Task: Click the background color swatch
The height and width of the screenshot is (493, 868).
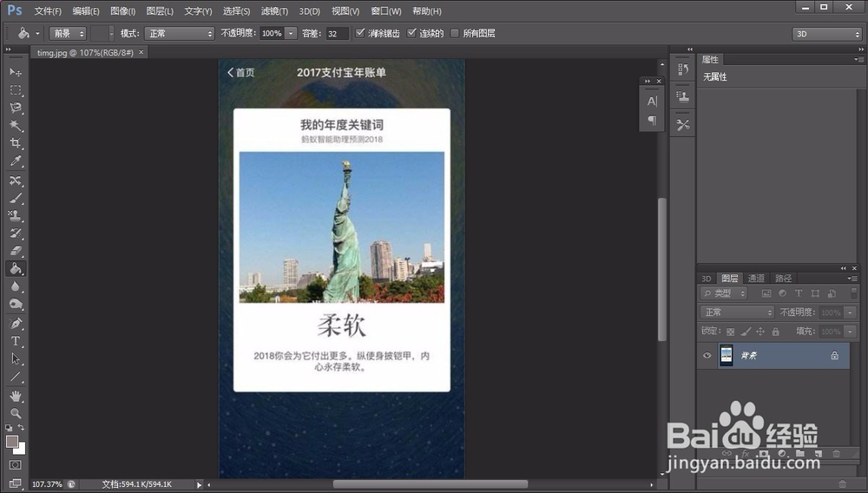Action: (21, 449)
